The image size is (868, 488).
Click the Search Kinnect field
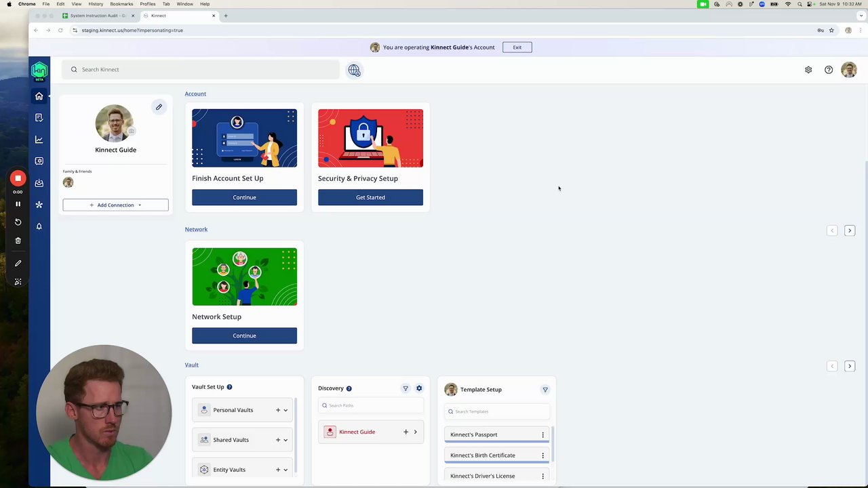(201, 69)
